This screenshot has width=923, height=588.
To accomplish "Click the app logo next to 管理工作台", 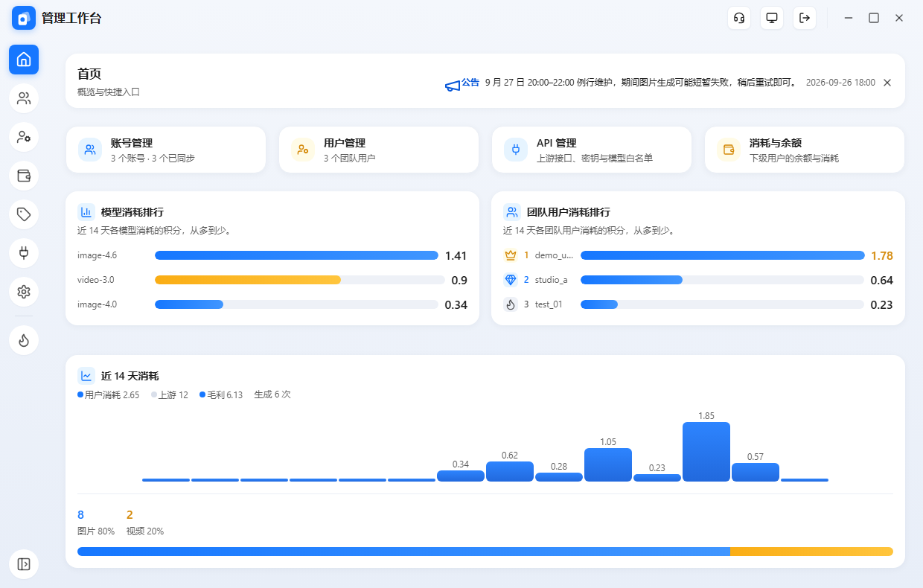I will (24, 18).
